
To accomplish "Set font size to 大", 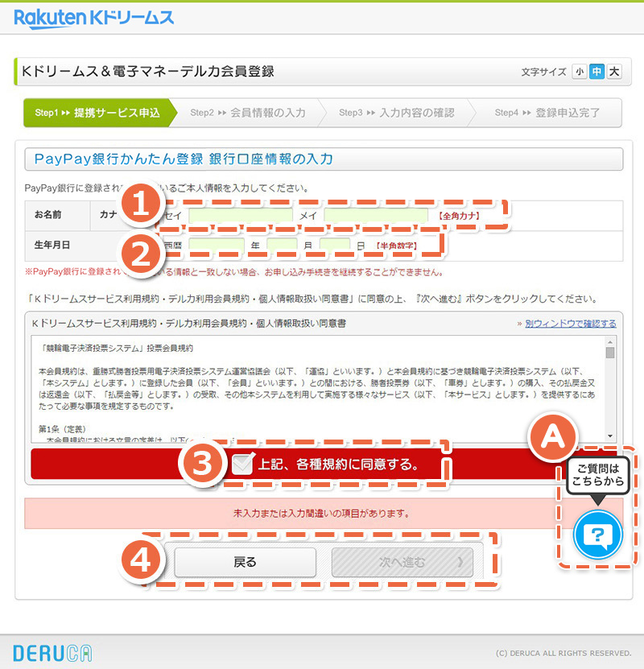I will pyautogui.click(x=614, y=72).
